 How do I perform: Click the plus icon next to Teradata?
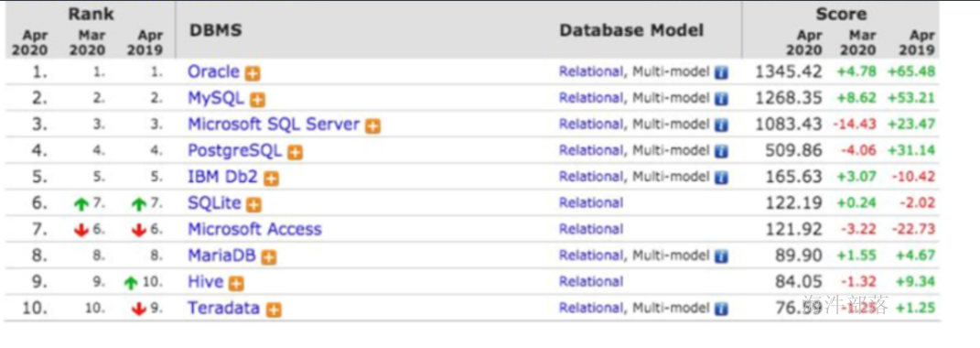tap(274, 310)
